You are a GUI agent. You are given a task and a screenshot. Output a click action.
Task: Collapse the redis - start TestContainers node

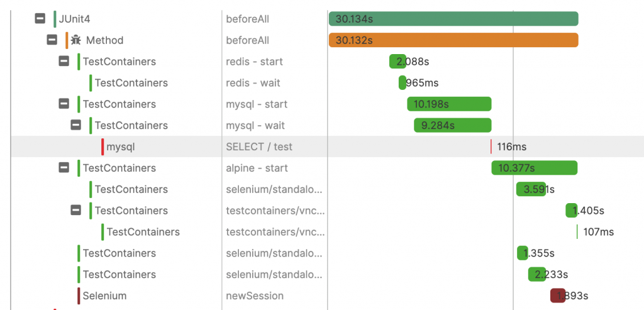point(64,61)
